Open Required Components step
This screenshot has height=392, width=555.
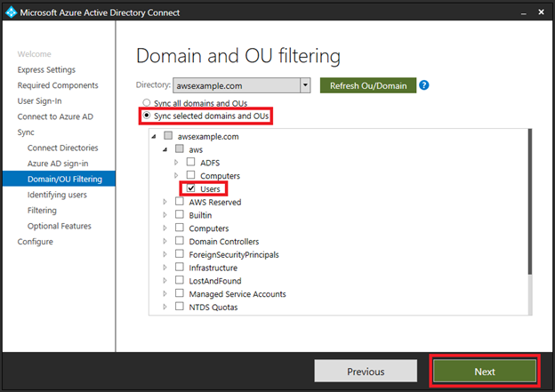coord(58,85)
